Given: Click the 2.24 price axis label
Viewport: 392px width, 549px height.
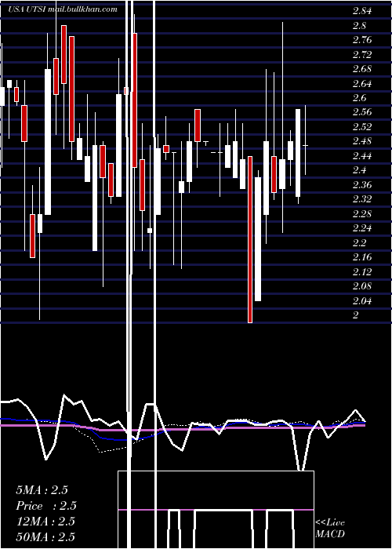Looking at the screenshot, I should [362, 228].
